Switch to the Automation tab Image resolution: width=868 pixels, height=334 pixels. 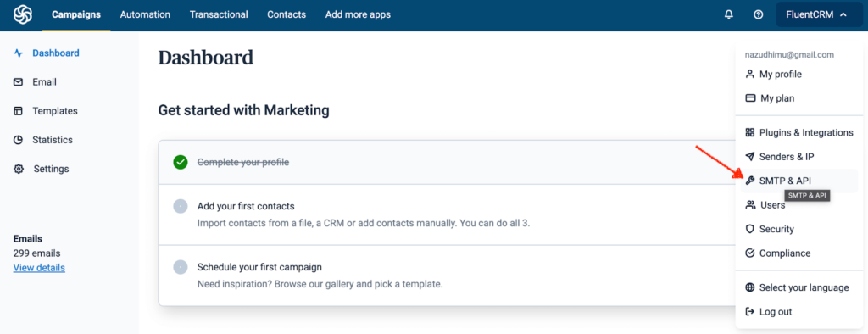(145, 15)
